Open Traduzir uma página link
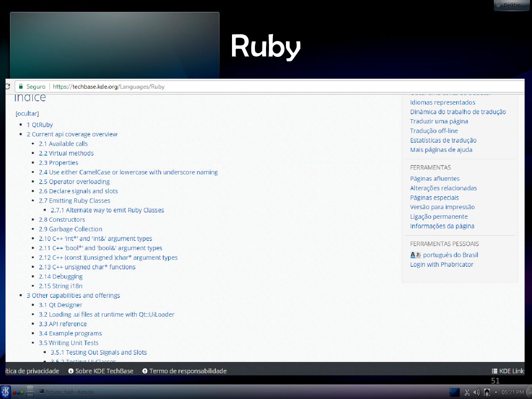The height and width of the screenshot is (399, 532). coord(439,121)
